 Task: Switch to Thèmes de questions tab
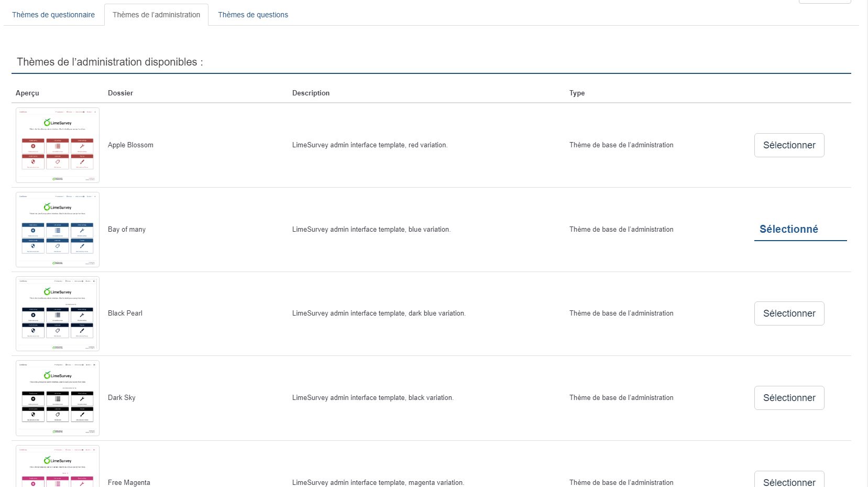pos(253,15)
